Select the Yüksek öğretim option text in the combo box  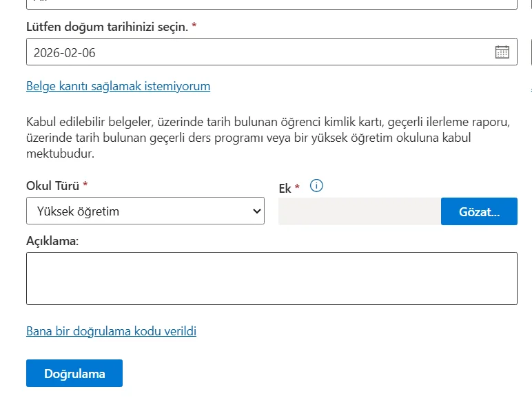78,211
